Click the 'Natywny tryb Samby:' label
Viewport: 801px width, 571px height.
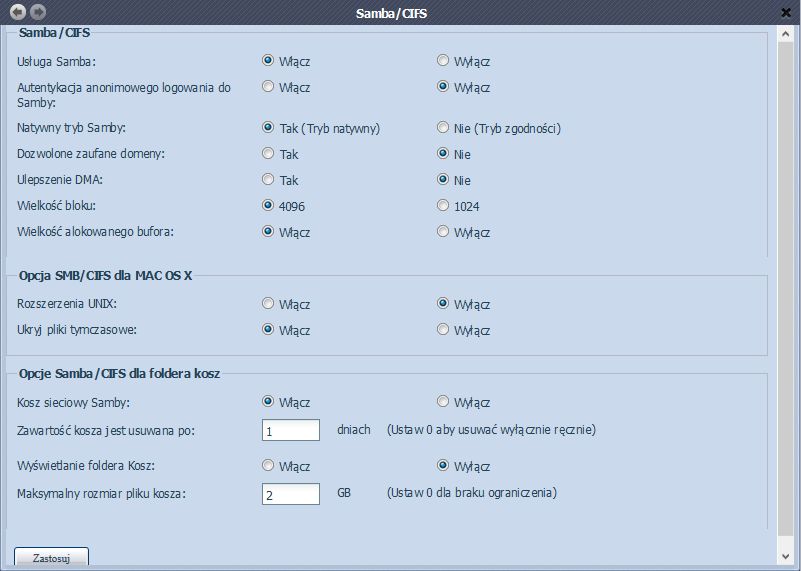[x=72, y=128]
